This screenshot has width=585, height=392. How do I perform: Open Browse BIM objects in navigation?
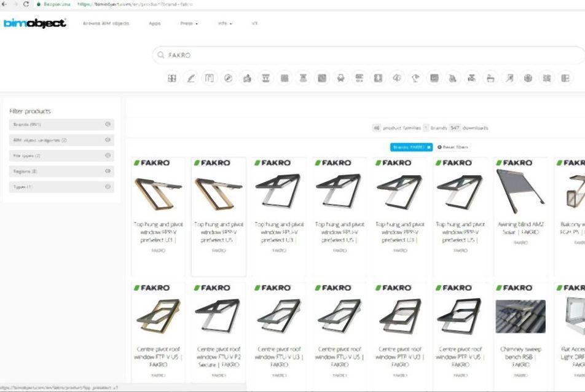point(106,23)
